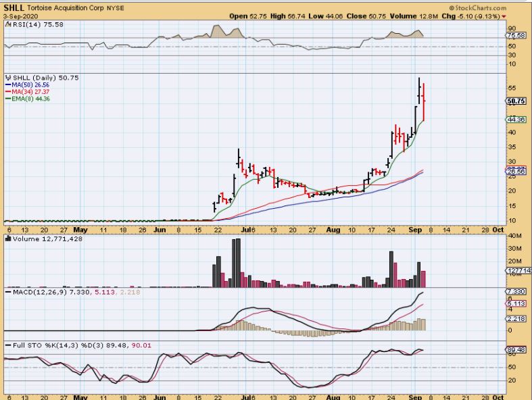The height and width of the screenshot is (400, 532).
Task: Click the volume bars icon beside Volume 12,771,428
Action: [x=8, y=239]
